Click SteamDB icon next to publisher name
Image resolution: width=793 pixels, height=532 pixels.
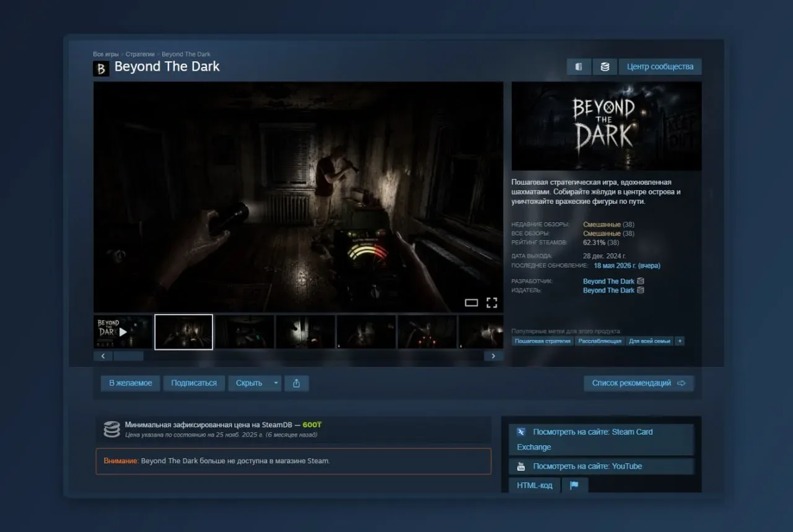[x=641, y=290]
